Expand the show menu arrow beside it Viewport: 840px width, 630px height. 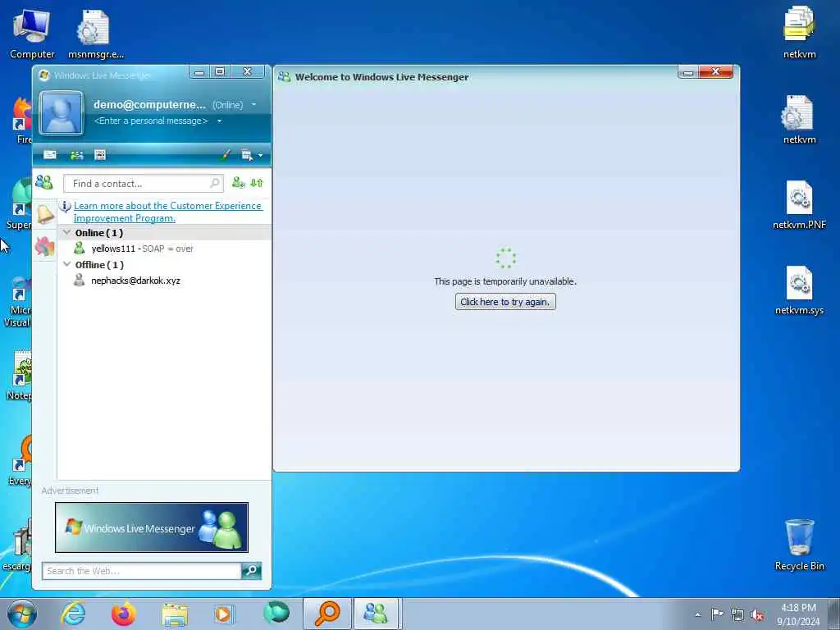(260, 155)
